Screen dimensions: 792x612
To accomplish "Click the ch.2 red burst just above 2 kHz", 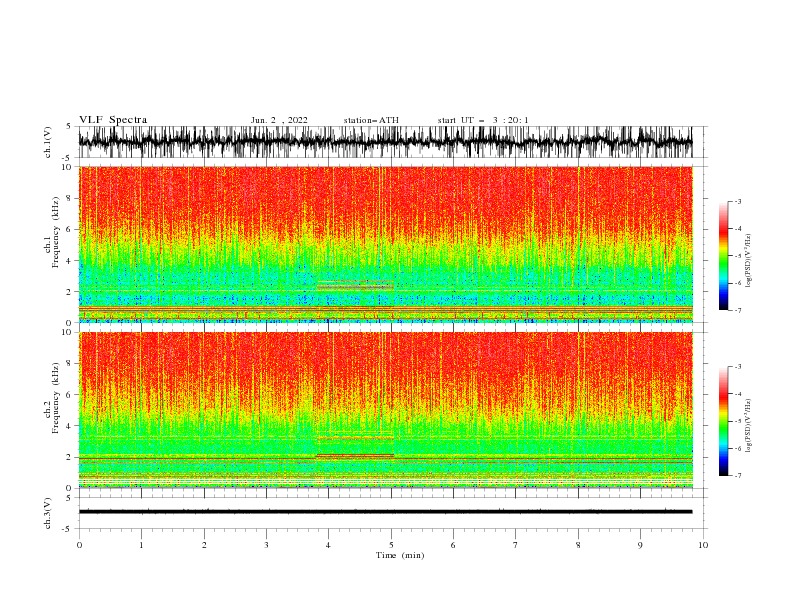I will pyautogui.click(x=355, y=455).
